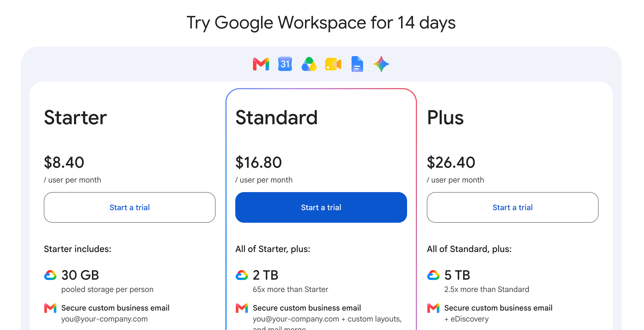Click the Gmail icon under Standard features
The height and width of the screenshot is (330, 644).
point(242,308)
